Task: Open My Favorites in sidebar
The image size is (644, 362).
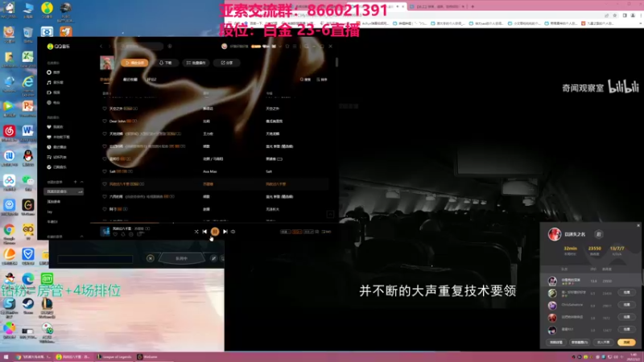Action: click(x=55, y=127)
